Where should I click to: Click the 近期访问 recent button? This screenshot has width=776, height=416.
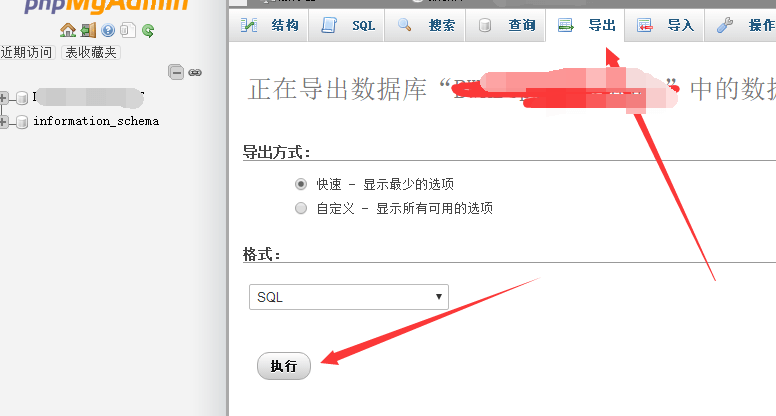click(x=27, y=51)
